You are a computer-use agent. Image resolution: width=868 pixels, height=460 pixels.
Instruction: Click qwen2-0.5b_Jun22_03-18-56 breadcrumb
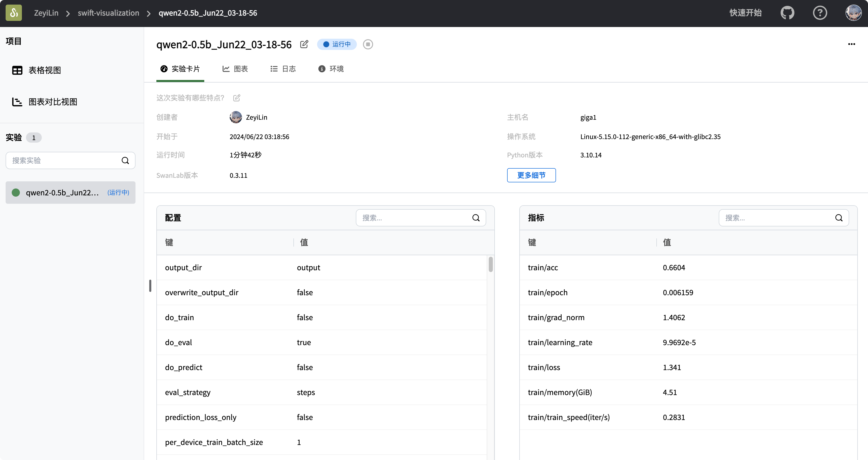pos(208,13)
